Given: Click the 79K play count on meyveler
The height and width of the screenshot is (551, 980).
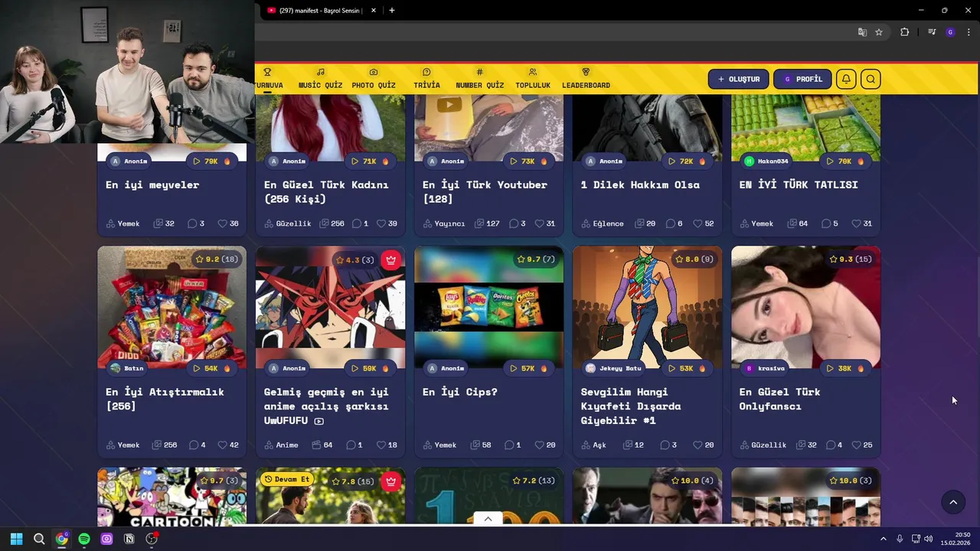Looking at the screenshot, I should [211, 161].
